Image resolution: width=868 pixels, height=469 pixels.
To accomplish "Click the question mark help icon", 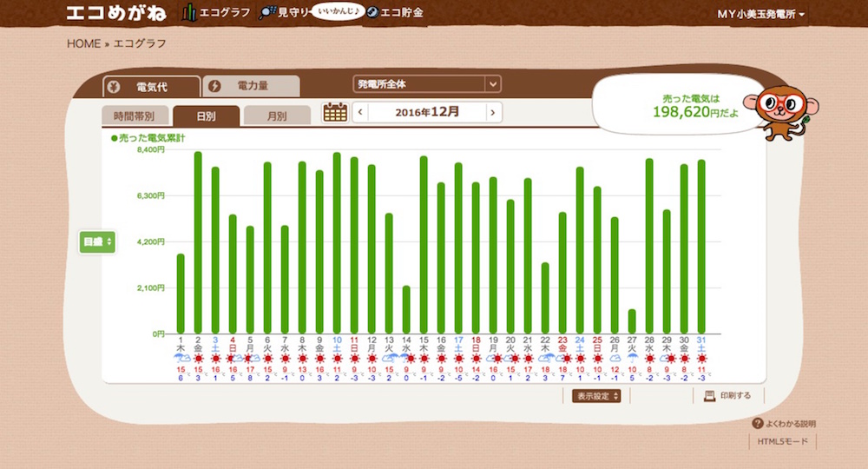I will tap(757, 424).
